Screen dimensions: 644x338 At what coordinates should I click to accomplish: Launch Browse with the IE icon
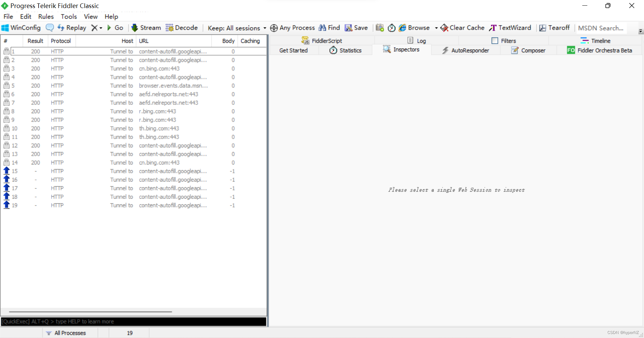(414, 28)
